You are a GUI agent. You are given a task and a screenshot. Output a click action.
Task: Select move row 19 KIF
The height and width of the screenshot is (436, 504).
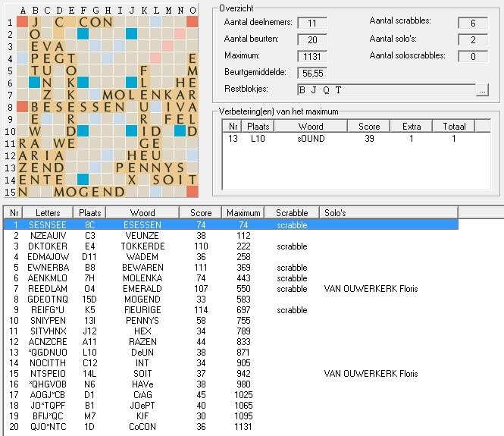click(x=231, y=416)
